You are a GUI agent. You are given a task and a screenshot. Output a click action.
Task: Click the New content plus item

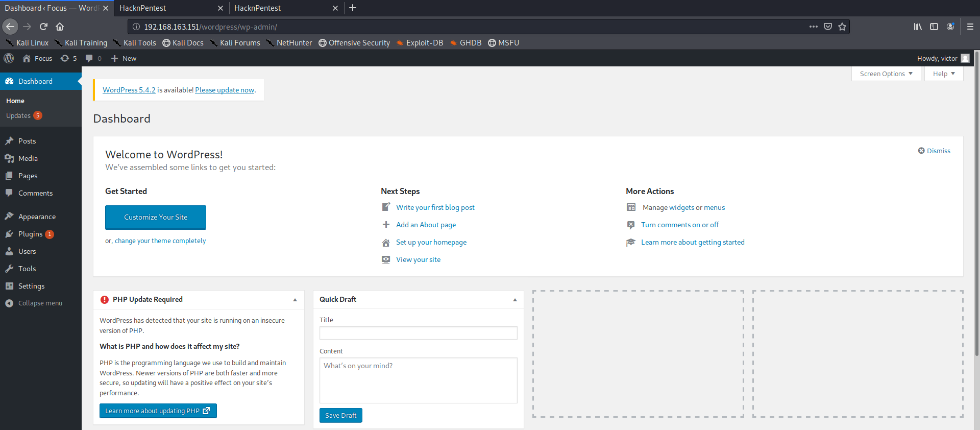coord(124,58)
